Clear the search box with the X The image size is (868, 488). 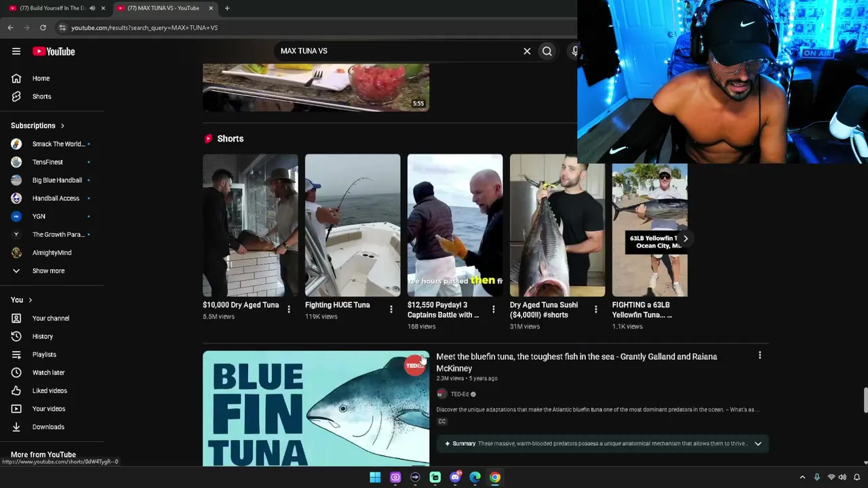coord(527,51)
